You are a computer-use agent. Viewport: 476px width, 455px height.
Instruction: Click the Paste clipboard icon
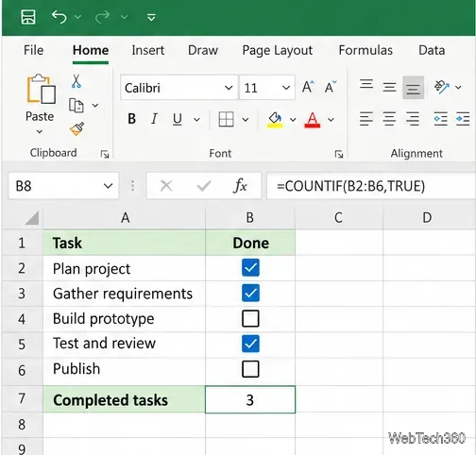[41, 89]
